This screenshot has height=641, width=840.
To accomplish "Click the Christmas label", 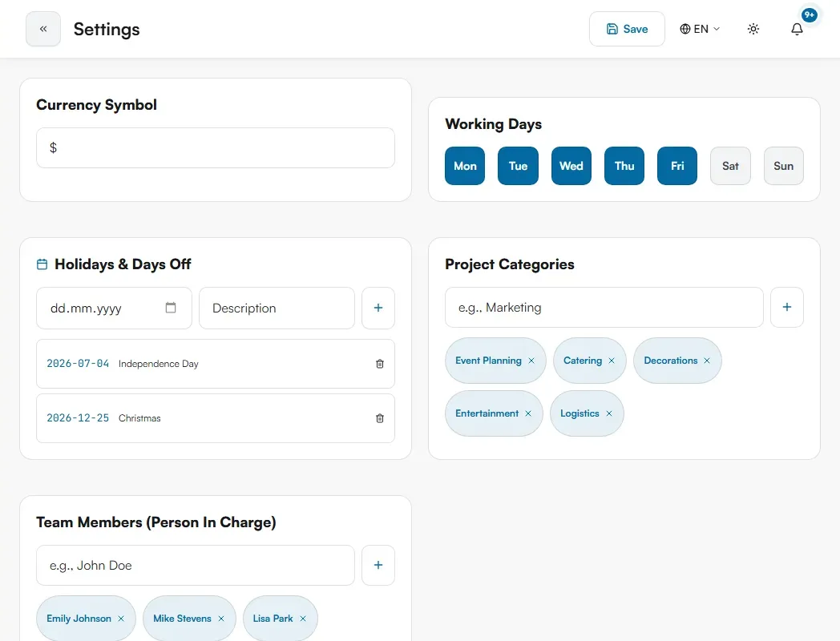I will 139,418.
